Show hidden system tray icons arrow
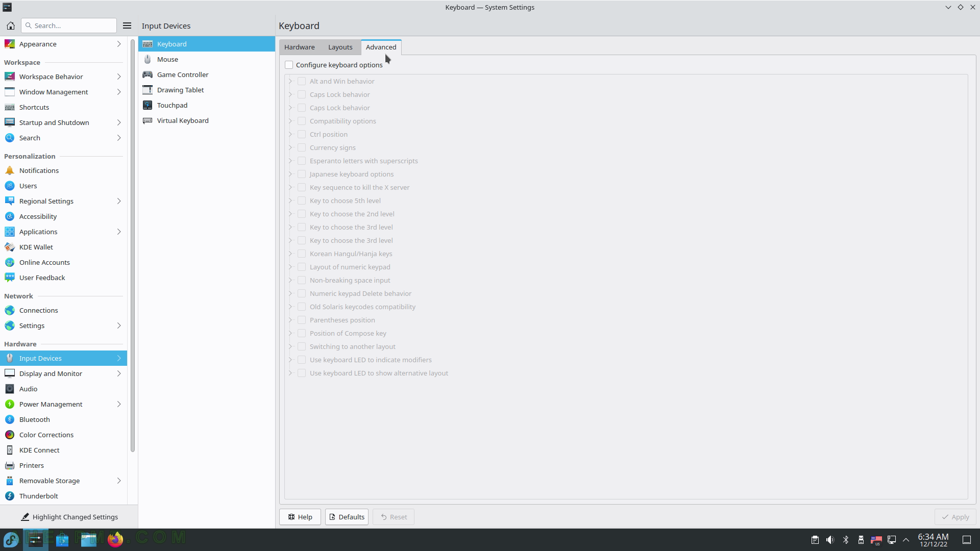This screenshot has width=980, height=551. [906, 540]
